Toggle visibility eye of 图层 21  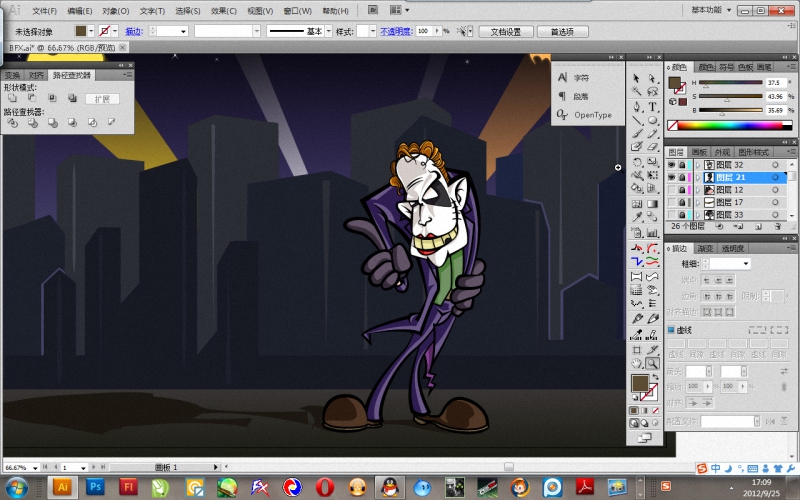coord(671,177)
